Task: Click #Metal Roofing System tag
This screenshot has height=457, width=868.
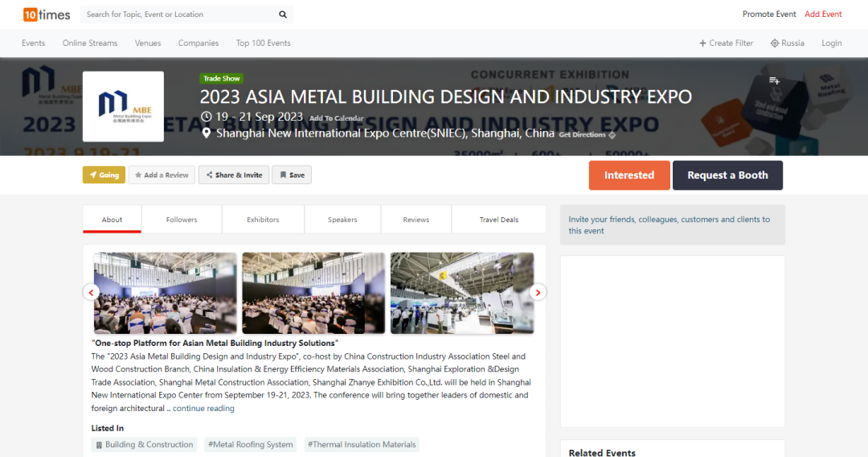Action: point(250,445)
